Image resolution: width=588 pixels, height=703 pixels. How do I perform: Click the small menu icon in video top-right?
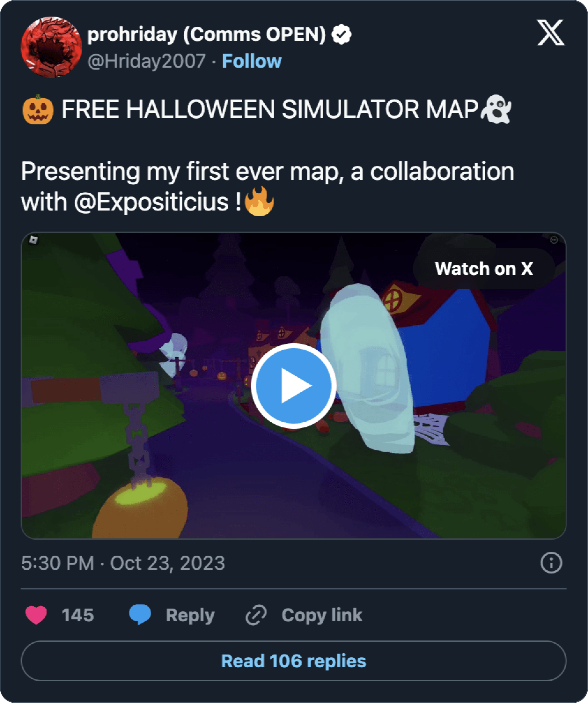[x=554, y=240]
